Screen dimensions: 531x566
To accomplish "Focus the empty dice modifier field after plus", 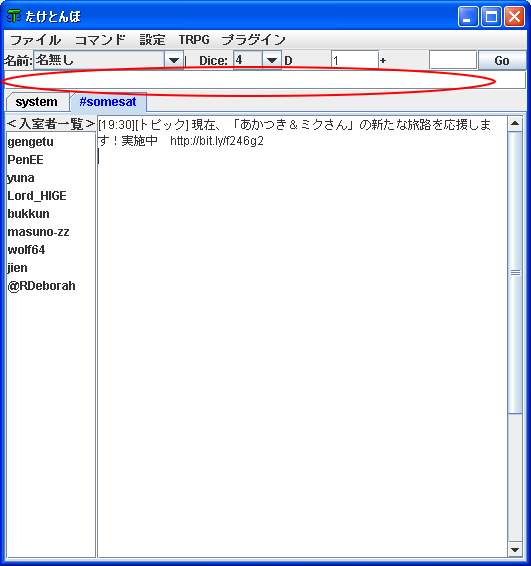I will (x=453, y=60).
